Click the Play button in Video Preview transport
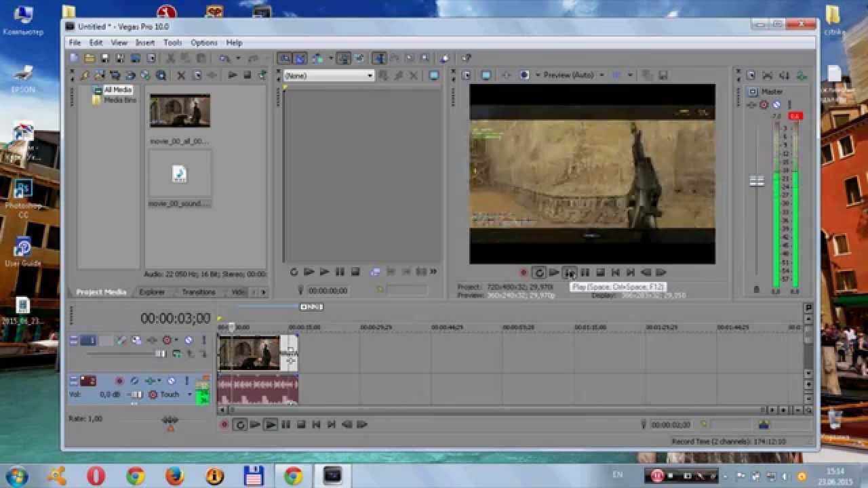This screenshot has height=488, width=868. click(570, 272)
